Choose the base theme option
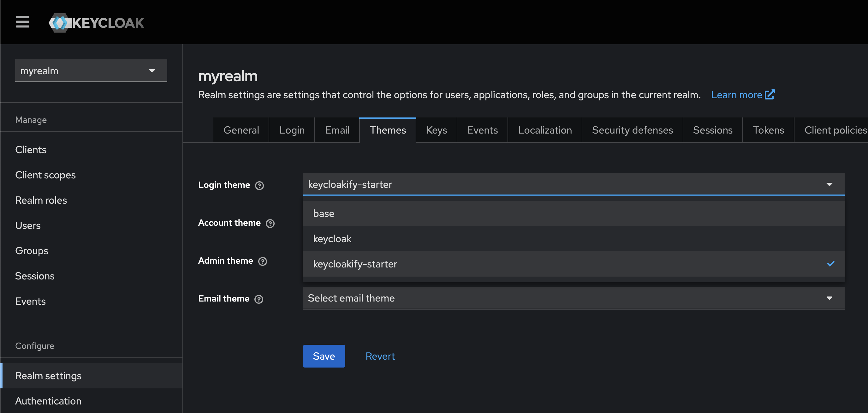868x413 pixels. (x=573, y=213)
